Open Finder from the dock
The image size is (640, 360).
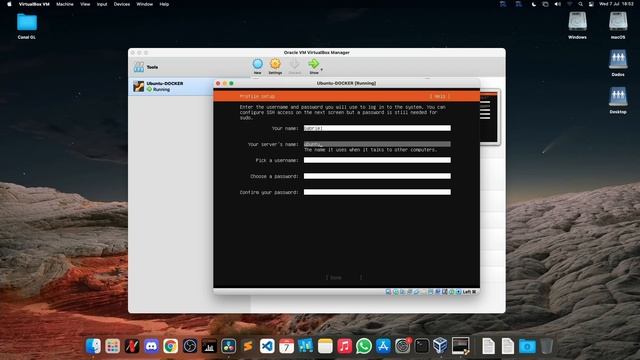[x=93, y=346]
